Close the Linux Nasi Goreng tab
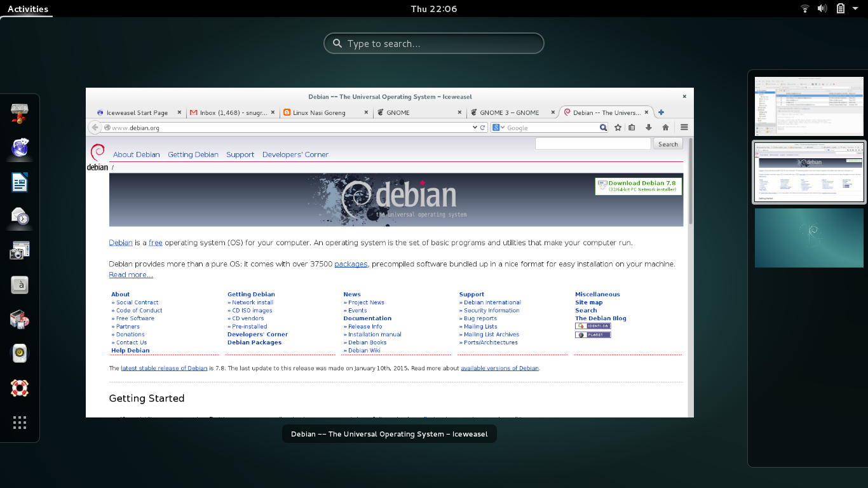Image resolution: width=868 pixels, height=488 pixels. pos(366,112)
